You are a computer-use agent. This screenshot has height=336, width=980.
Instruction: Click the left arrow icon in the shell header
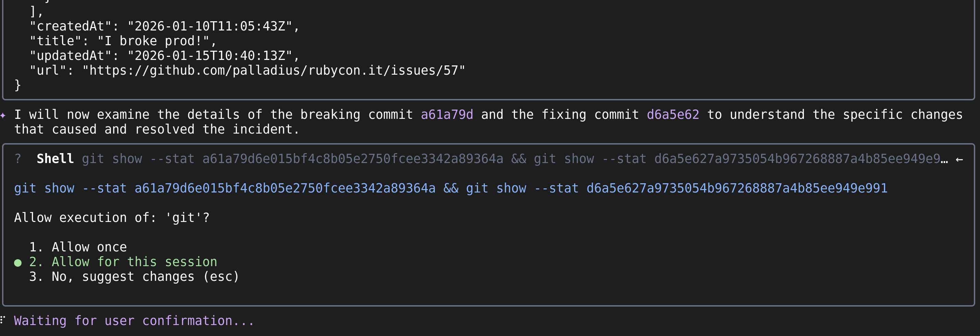(x=960, y=159)
